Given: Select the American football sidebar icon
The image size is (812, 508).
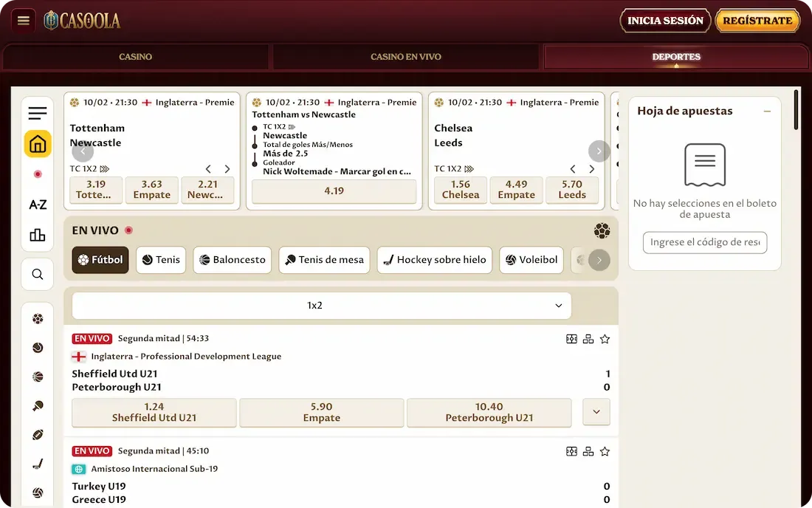Looking at the screenshot, I should (38, 435).
